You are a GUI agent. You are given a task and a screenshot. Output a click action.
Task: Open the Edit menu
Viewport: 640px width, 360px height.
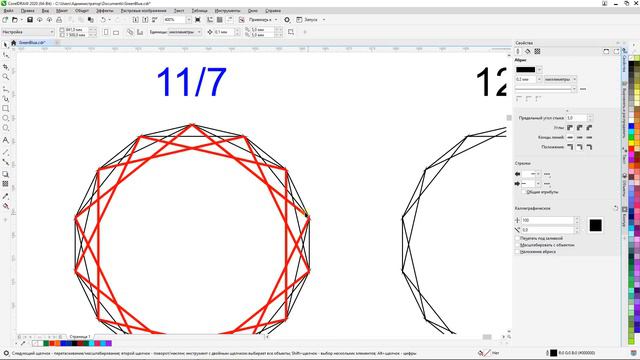coord(27,11)
